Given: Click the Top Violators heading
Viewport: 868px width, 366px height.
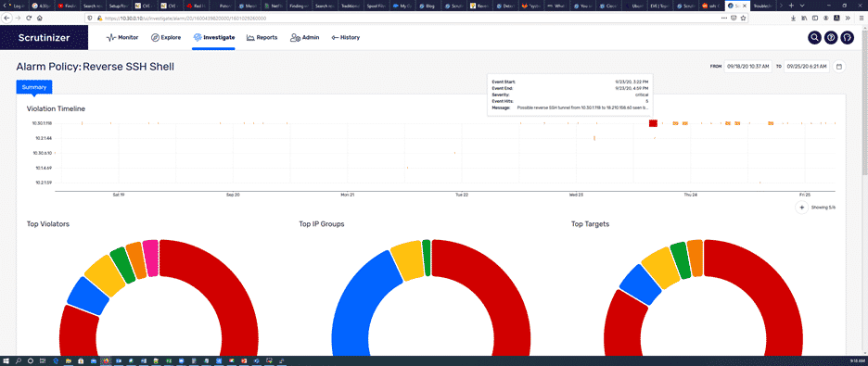Looking at the screenshot, I should [x=47, y=224].
